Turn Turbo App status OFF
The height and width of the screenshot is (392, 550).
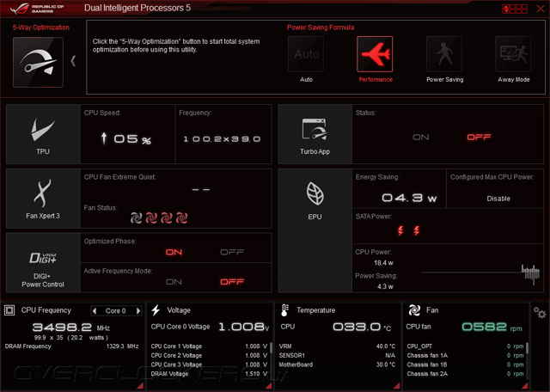(x=479, y=138)
